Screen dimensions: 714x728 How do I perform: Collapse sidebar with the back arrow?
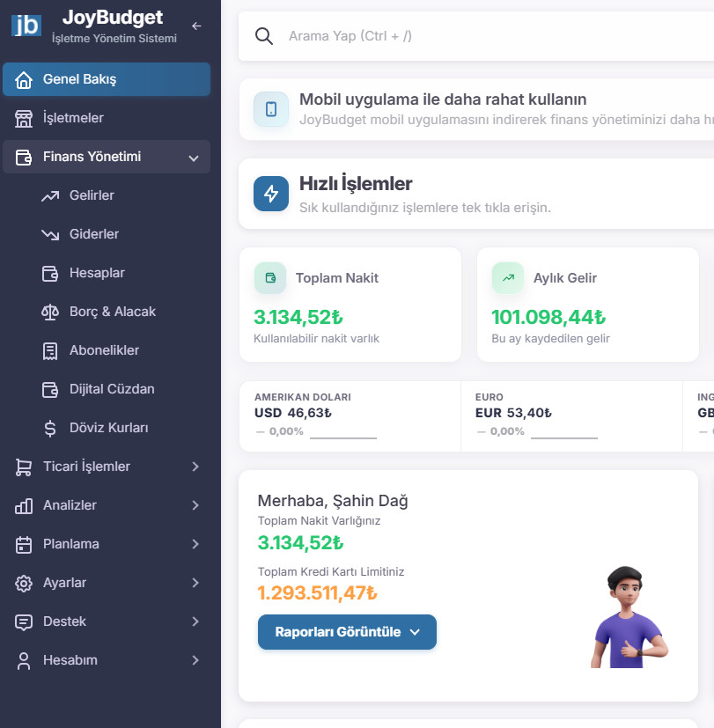197,26
